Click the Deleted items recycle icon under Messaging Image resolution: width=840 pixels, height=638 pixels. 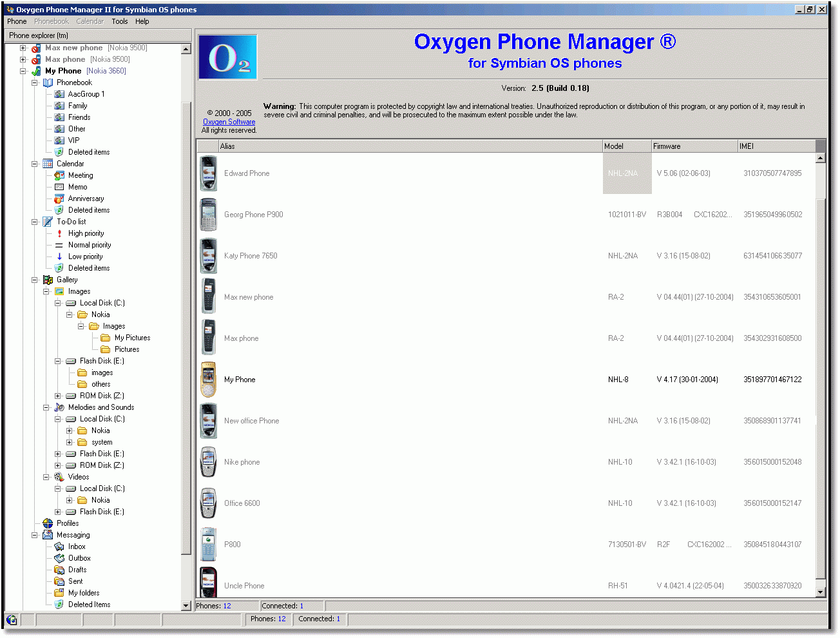pos(59,604)
